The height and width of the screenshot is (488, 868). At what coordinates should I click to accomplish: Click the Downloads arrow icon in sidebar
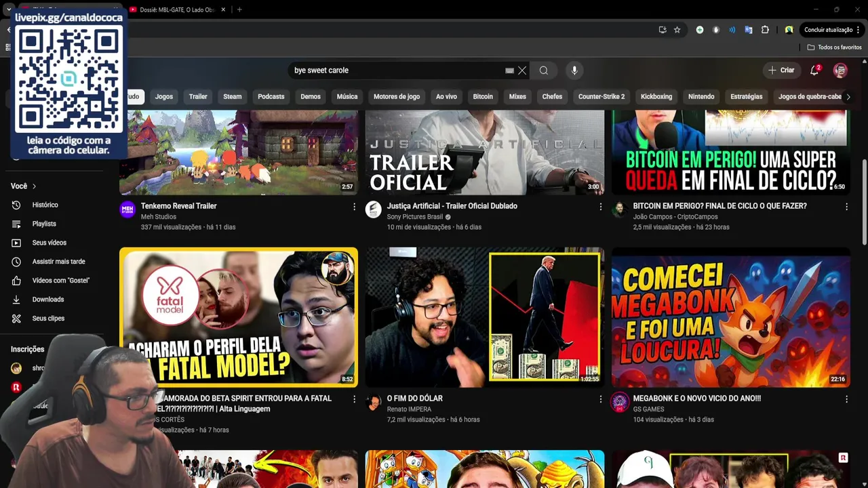[16, 300]
